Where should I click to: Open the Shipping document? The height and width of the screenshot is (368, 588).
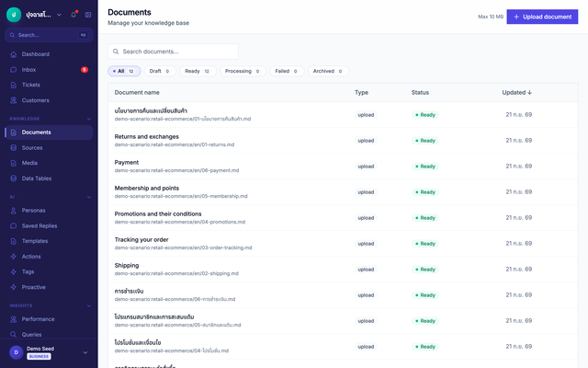(x=127, y=266)
